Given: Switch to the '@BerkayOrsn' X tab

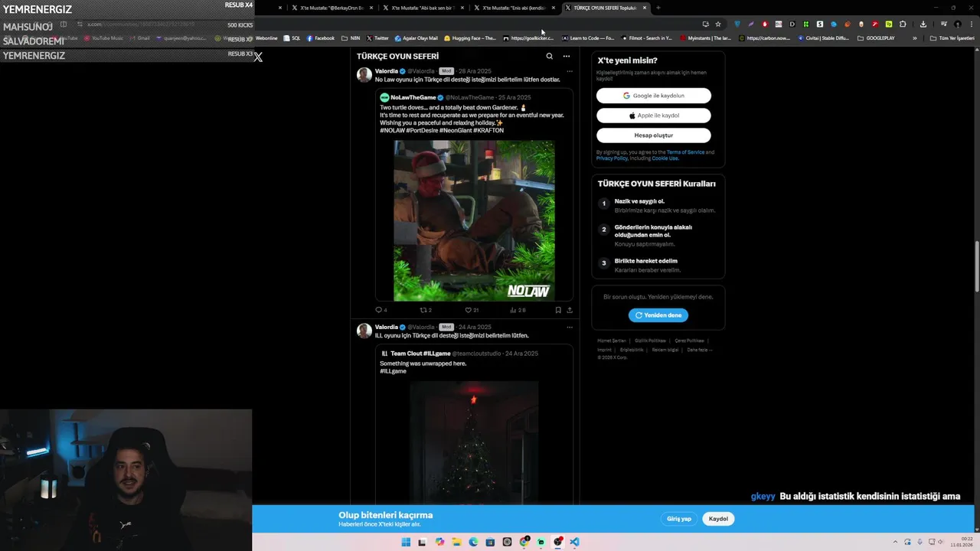Looking at the screenshot, I should [331, 8].
